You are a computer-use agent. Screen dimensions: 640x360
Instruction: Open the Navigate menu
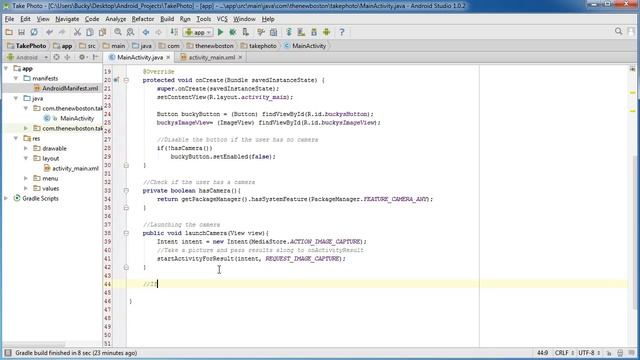coord(67,19)
